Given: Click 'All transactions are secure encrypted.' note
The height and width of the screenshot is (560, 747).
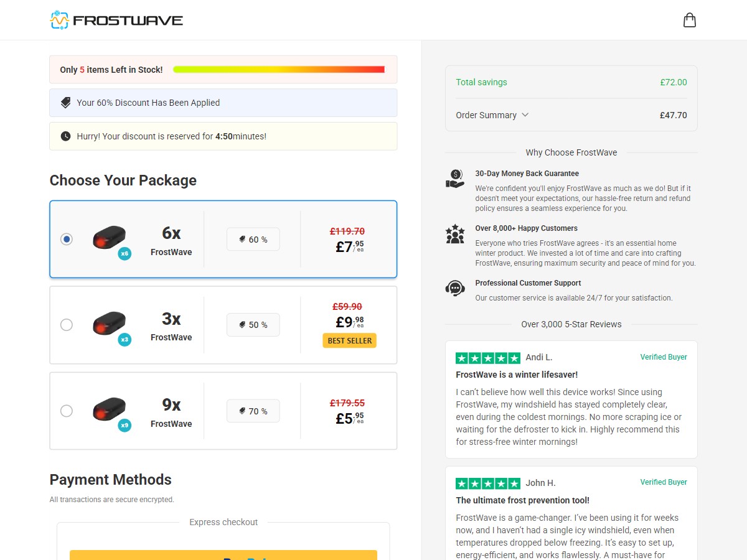Looking at the screenshot, I should (112, 500).
